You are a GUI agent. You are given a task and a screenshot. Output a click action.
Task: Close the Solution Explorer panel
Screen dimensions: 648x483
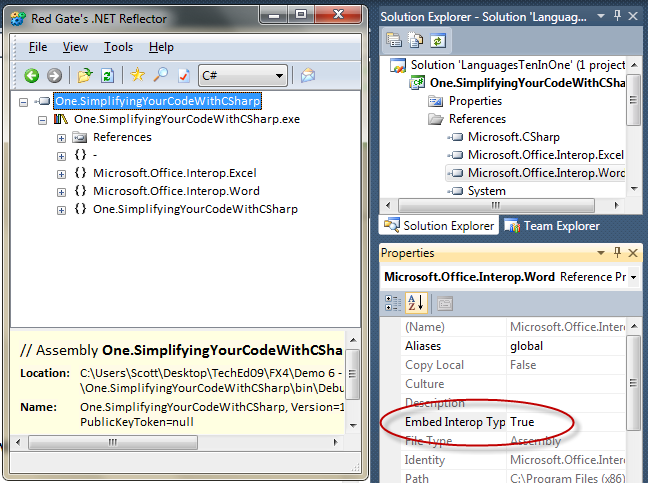(x=633, y=16)
